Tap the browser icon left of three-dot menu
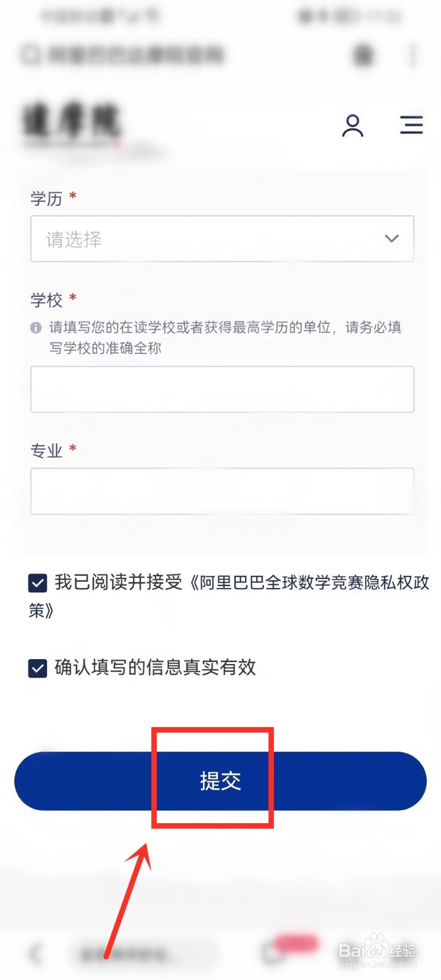This screenshot has height=980, width=441. [363, 55]
